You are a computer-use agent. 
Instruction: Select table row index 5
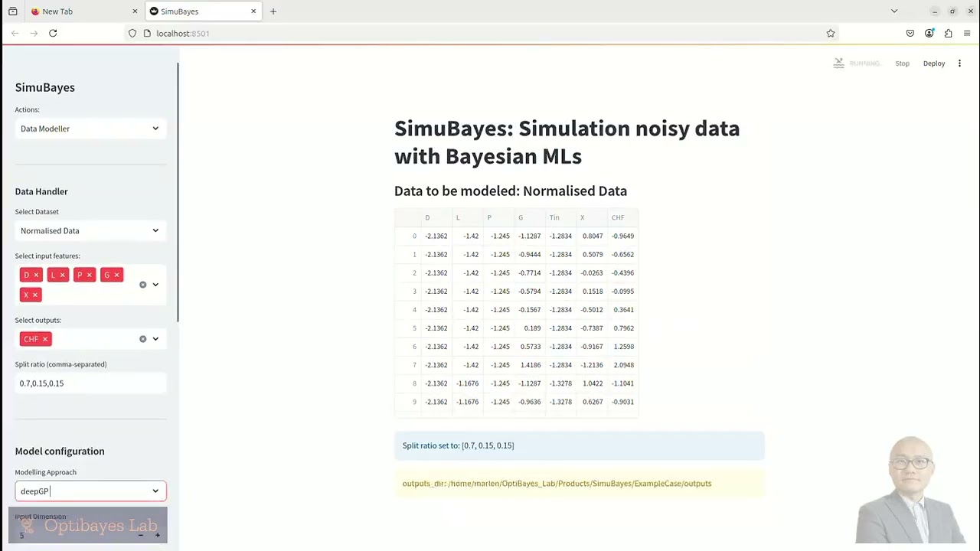[x=409, y=328]
